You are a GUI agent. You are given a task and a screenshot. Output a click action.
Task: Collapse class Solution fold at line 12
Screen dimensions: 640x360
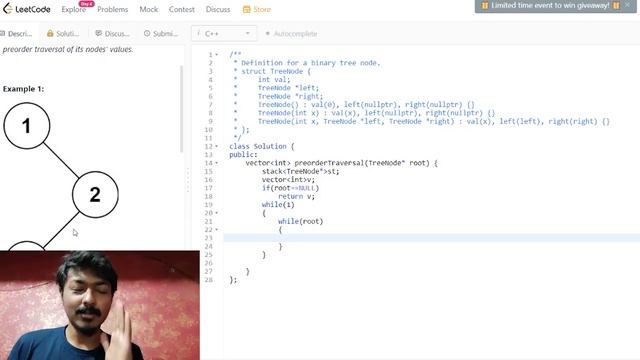click(x=217, y=146)
